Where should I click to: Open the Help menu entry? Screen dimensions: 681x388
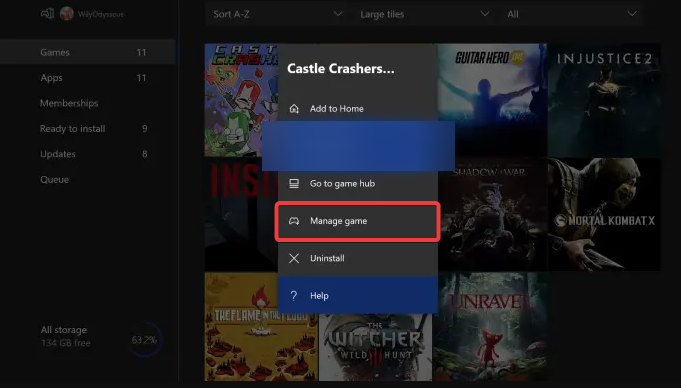(x=358, y=296)
